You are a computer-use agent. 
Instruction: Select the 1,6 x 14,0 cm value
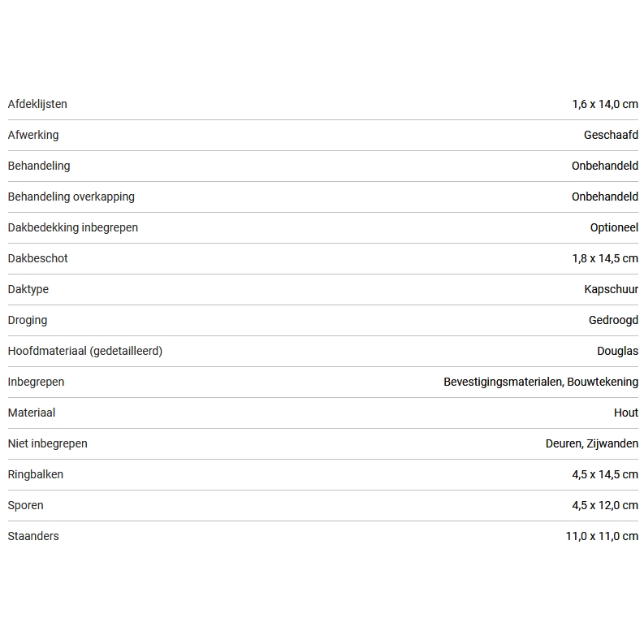click(x=605, y=104)
